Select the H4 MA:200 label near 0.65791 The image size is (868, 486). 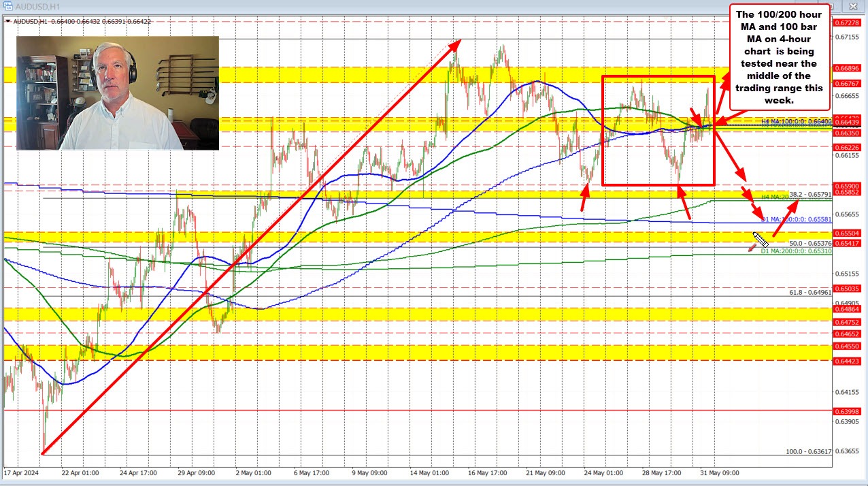click(x=775, y=196)
